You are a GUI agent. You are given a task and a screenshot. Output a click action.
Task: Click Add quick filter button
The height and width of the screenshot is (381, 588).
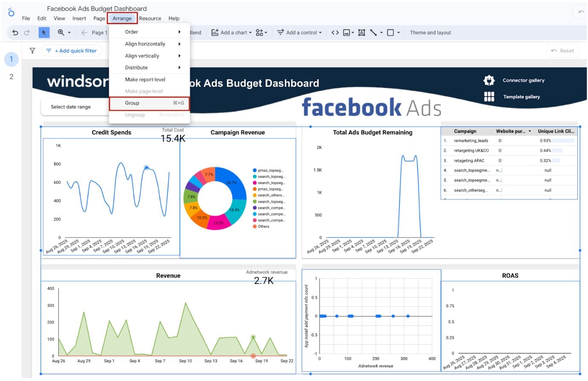click(72, 51)
